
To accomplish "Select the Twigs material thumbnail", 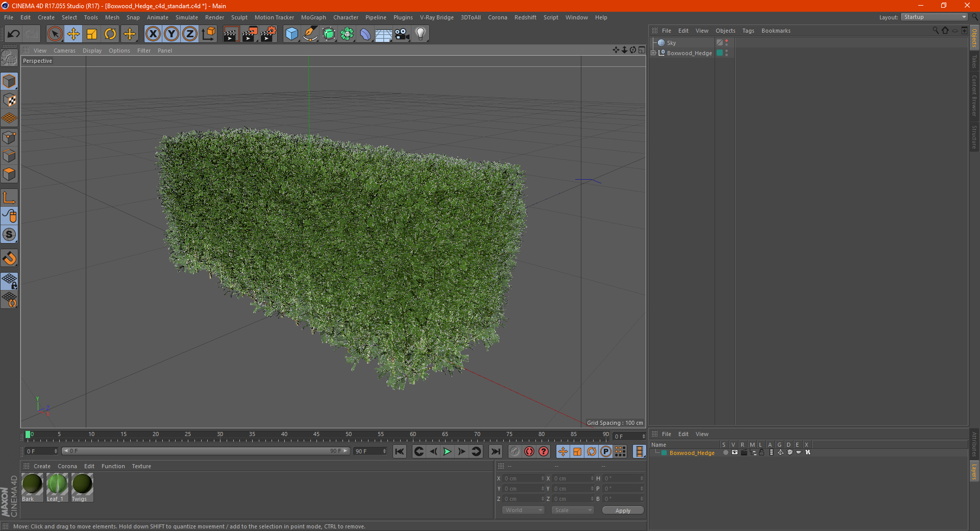I will 82,488.
